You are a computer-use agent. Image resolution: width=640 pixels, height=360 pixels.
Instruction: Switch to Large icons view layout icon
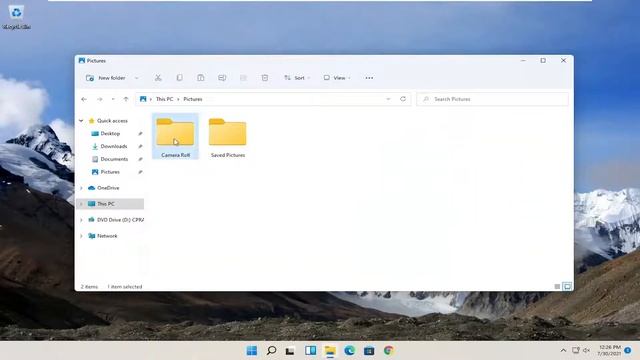567,287
